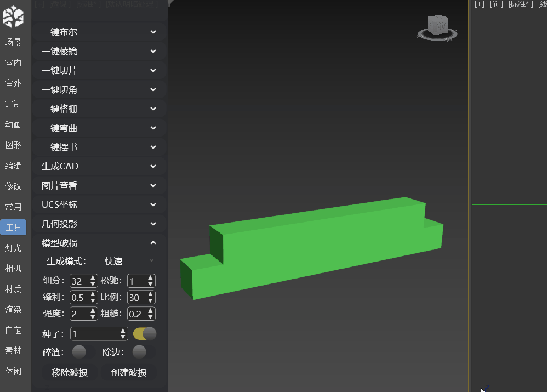The image size is (547, 392).
Task: Open the 场景 sidebar tab
Action: pos(13,42)
